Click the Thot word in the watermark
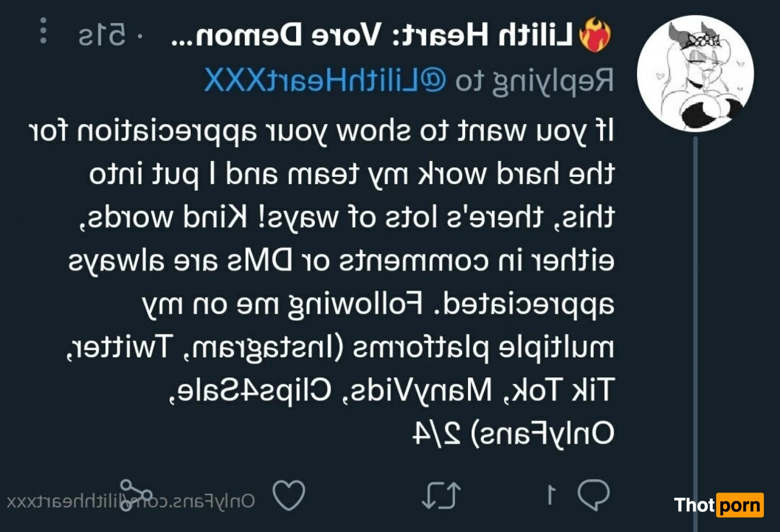 694,505
